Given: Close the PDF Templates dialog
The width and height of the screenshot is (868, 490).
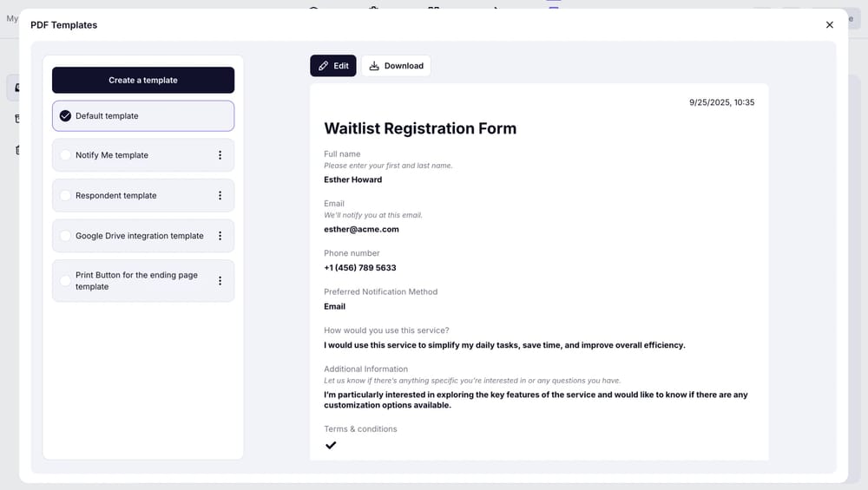Looking at the screenshot, I should (x=830, y=25).
